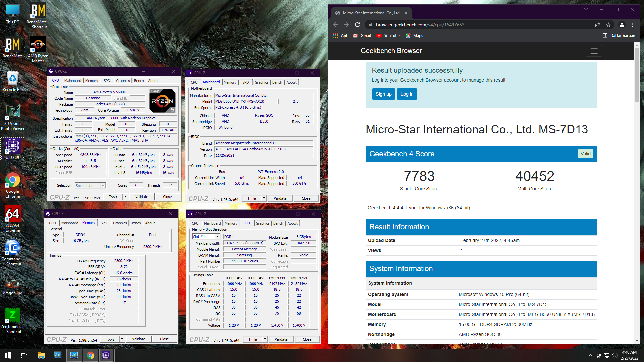Open the system volume control

point(614,355)
